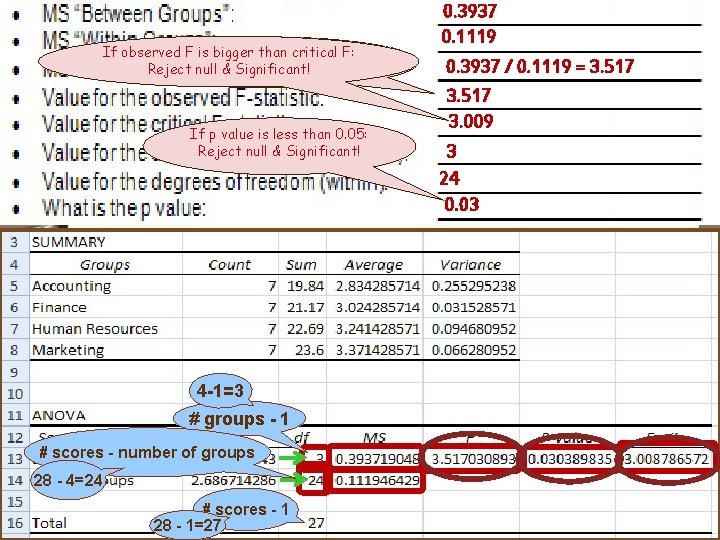Select Accounting average 2.834285714
This screenshot has width=720, height=540.
pyautogui.click(x=374, y=286)
